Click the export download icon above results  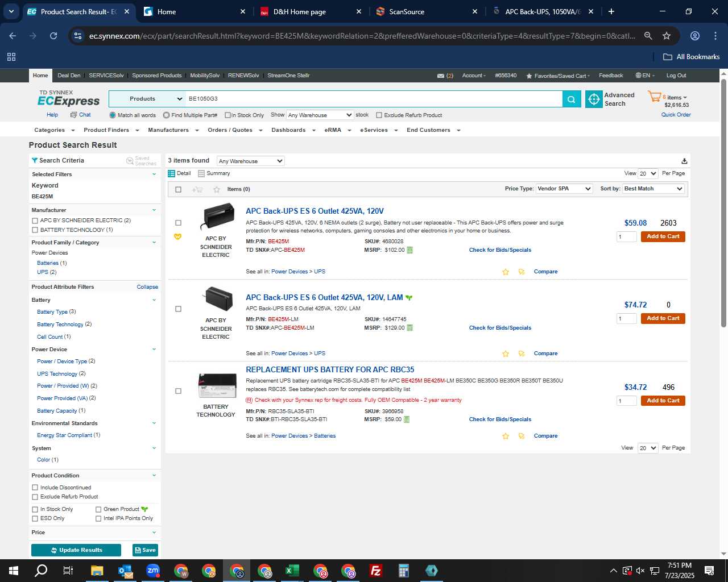(x=684, y=161)
